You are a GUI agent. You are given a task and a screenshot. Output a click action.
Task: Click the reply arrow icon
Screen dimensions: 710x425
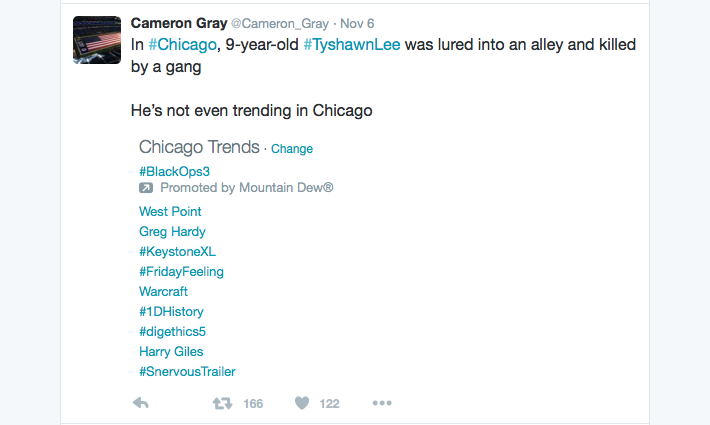click(x=141, y=403)
